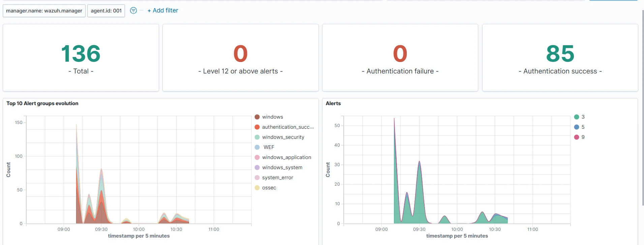The image size is (644, 245).
Task: Click the 136 Total metric
Action: click(x=81, y=54)
